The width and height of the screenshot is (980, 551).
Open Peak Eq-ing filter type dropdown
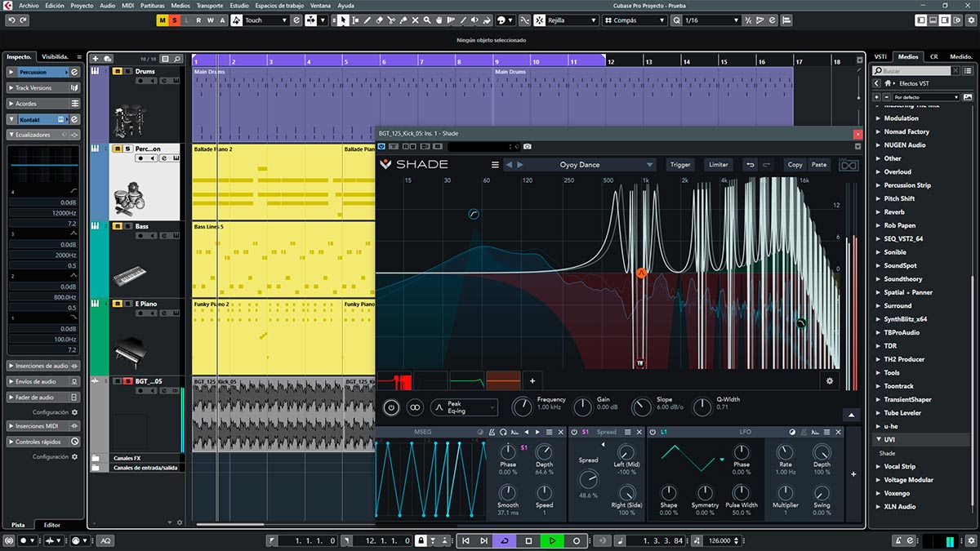click(x=464, y=407)
